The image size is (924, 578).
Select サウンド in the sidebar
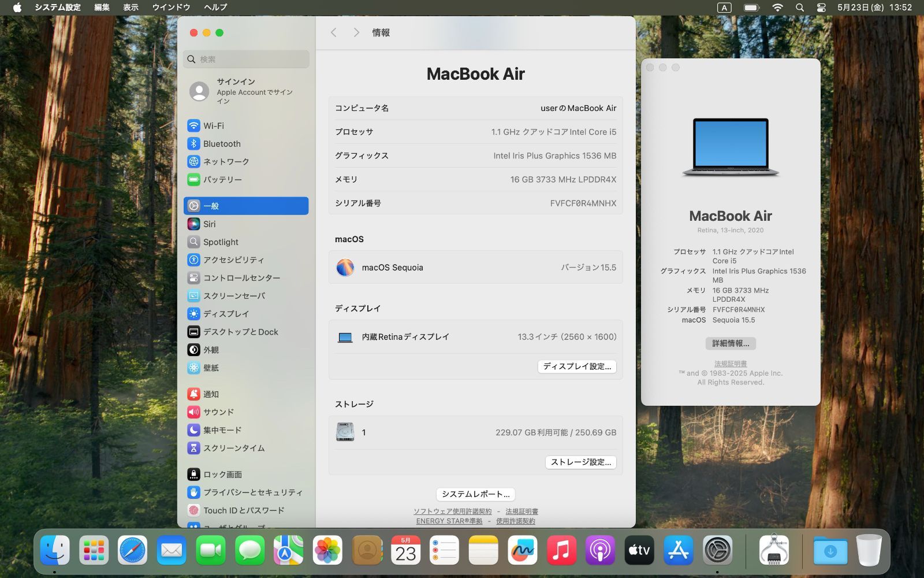tap(246, 412)
